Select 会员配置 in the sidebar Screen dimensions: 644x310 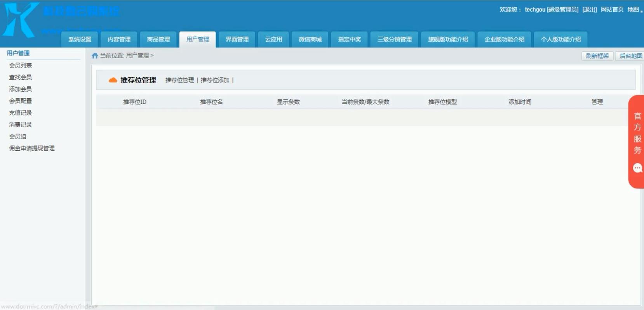21,101
